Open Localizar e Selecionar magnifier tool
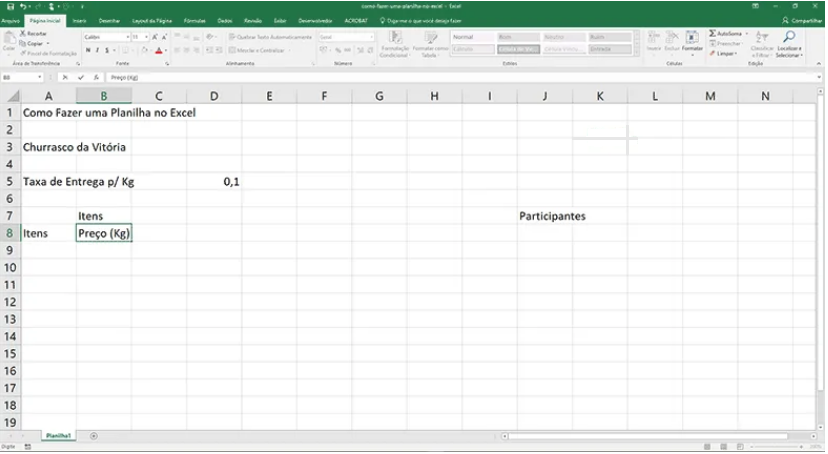 [789, 40]
